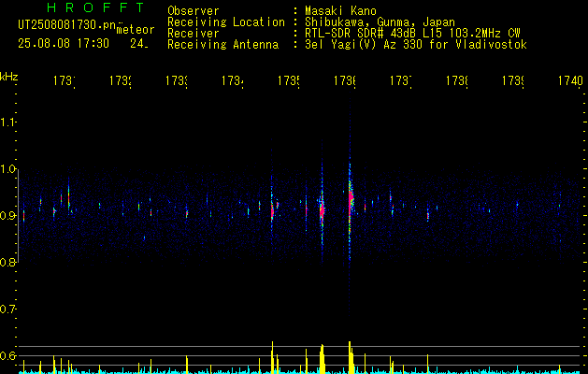
Task: Click the 0.7 kHz frequency axis label
Action: click(7, 309)
